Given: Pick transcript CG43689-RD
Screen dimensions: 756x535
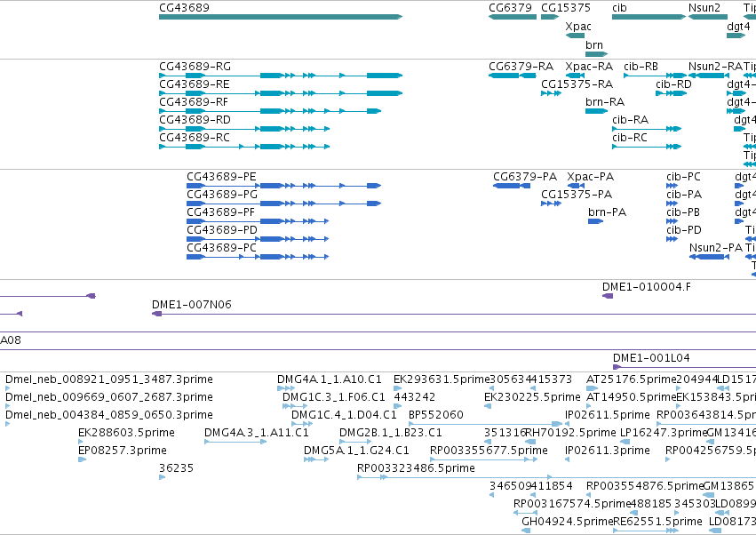Looking at the screenshot, I should (244, 129).
